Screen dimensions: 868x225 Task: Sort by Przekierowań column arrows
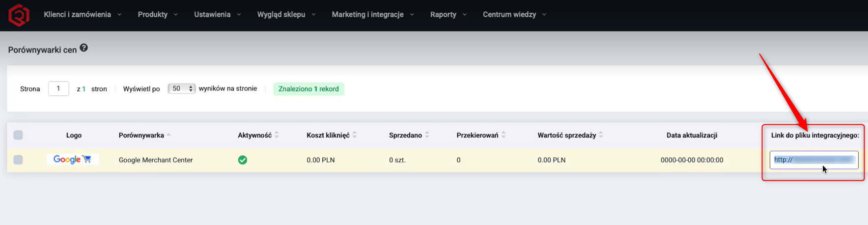(x=504, y=135)
